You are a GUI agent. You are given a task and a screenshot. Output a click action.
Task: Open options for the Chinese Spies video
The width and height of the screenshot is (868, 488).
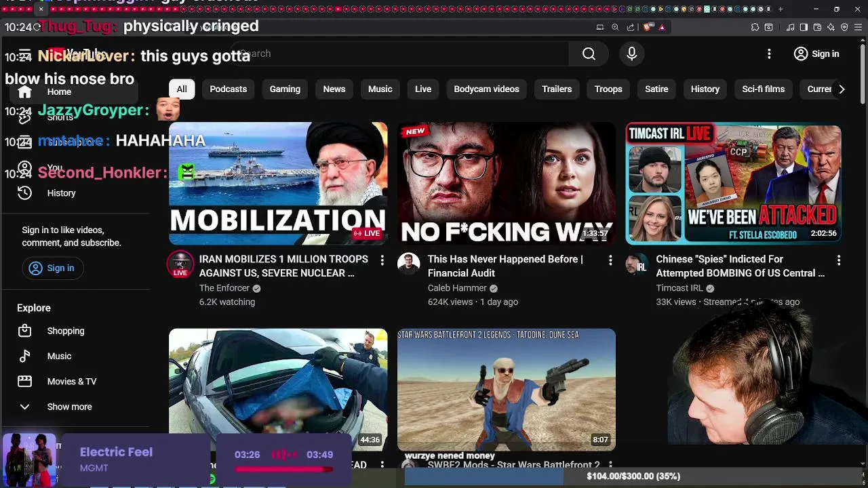[x=839, y=260]
